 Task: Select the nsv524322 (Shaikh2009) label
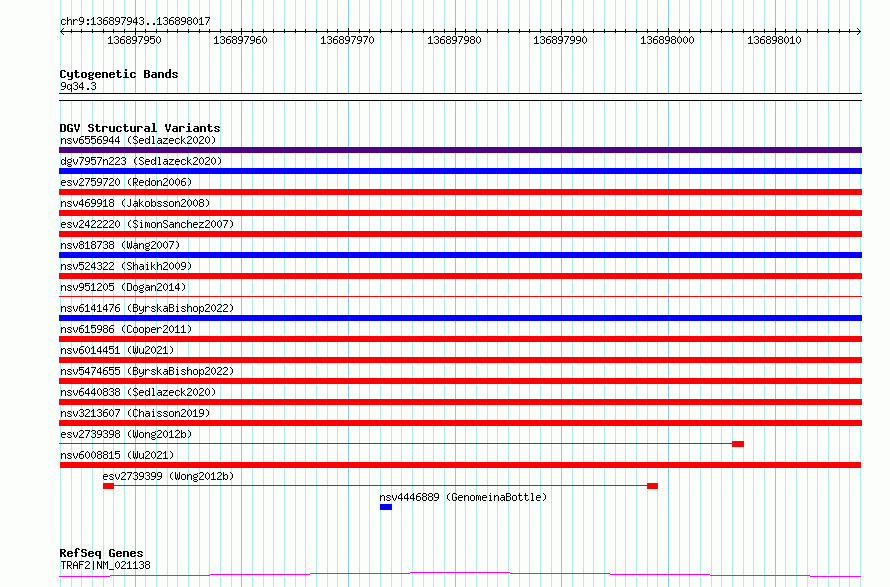click(x=126, y=266)
